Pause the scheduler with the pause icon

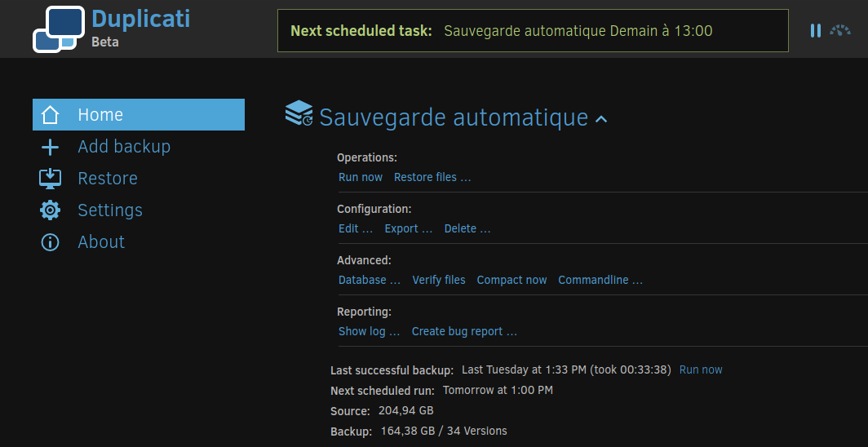point(816,30)
